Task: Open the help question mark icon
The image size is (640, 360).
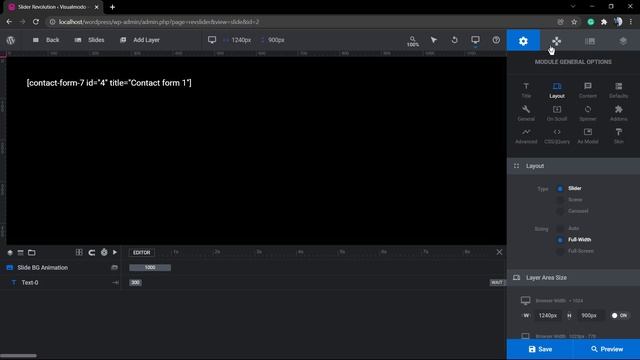Action: (x=496, y=40)
